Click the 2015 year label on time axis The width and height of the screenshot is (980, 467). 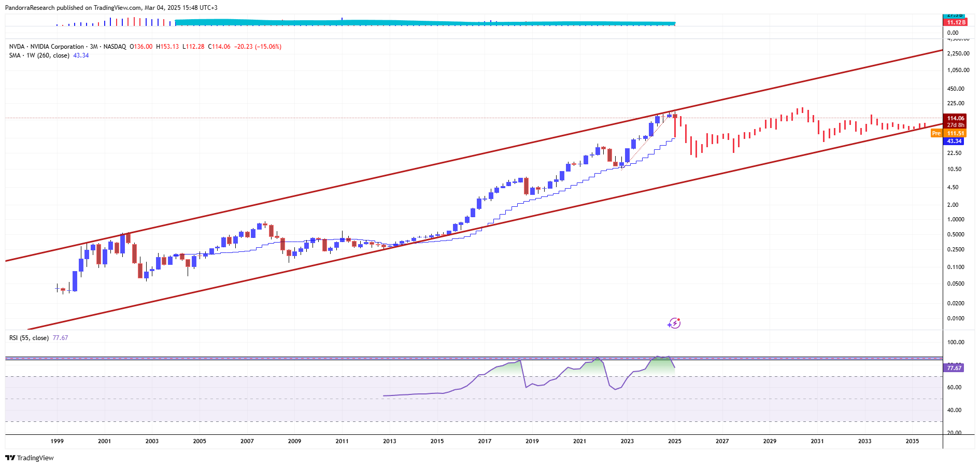point(437,441)
